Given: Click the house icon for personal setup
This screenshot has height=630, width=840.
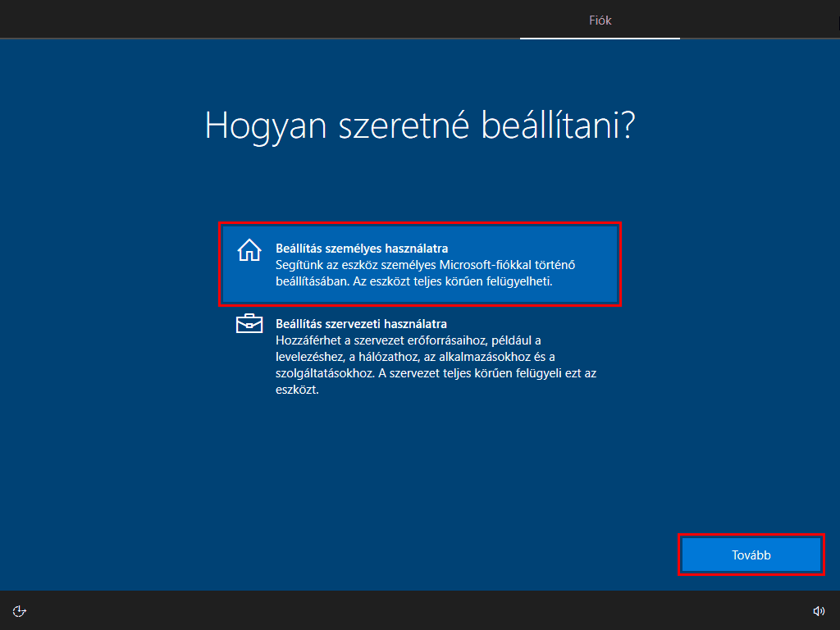Looking at the screenshot, I should click(249, 249).
